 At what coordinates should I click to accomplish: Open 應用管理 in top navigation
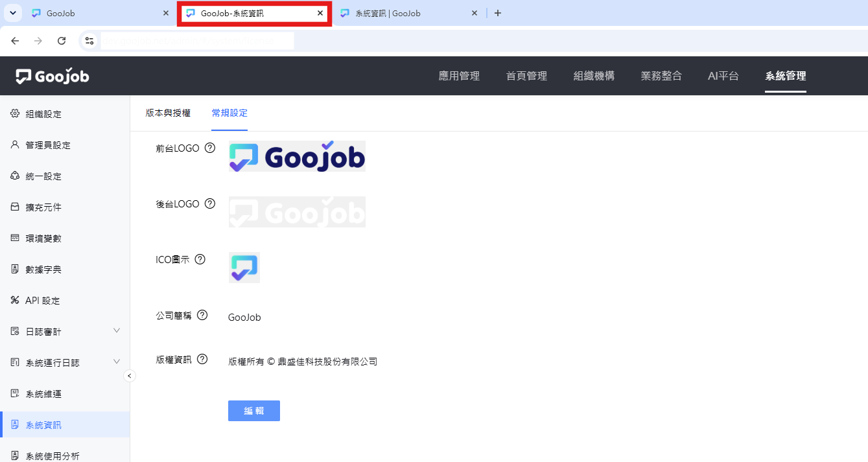point(459,76)
